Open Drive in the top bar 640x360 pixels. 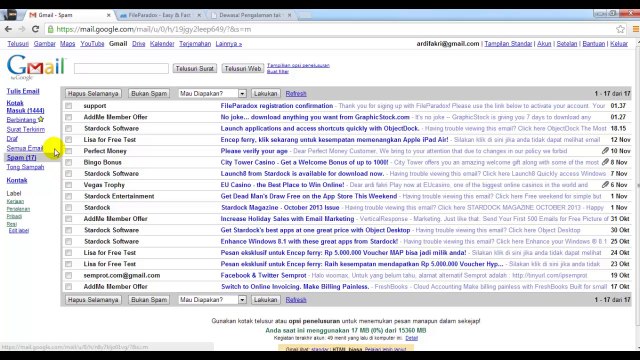[139, 44]
